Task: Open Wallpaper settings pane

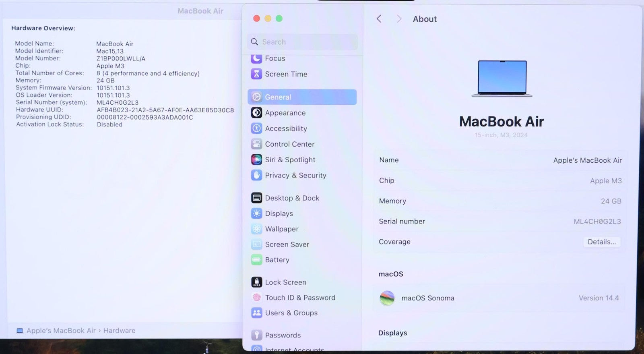Action: pyautogui.click(x=281, y=229)
